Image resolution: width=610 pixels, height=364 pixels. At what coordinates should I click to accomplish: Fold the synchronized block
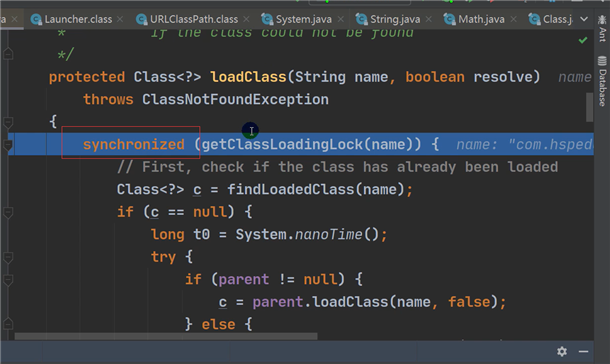point(8,145)
